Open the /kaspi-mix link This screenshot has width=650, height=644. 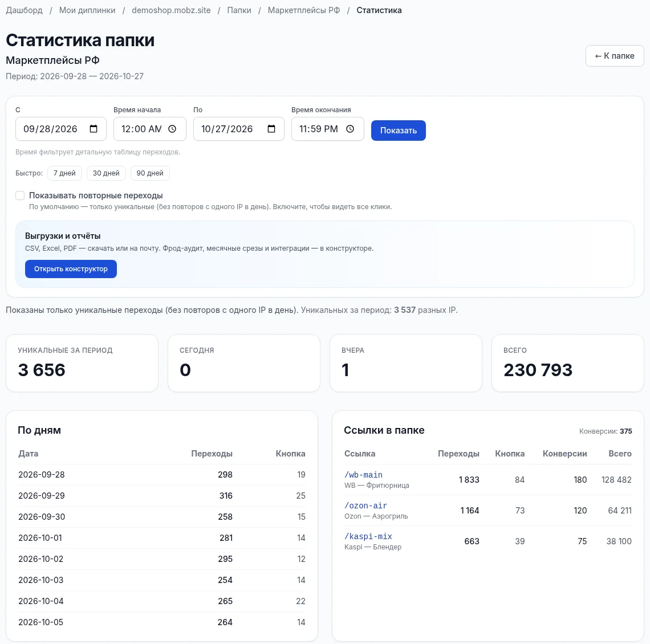coord(368,536)
